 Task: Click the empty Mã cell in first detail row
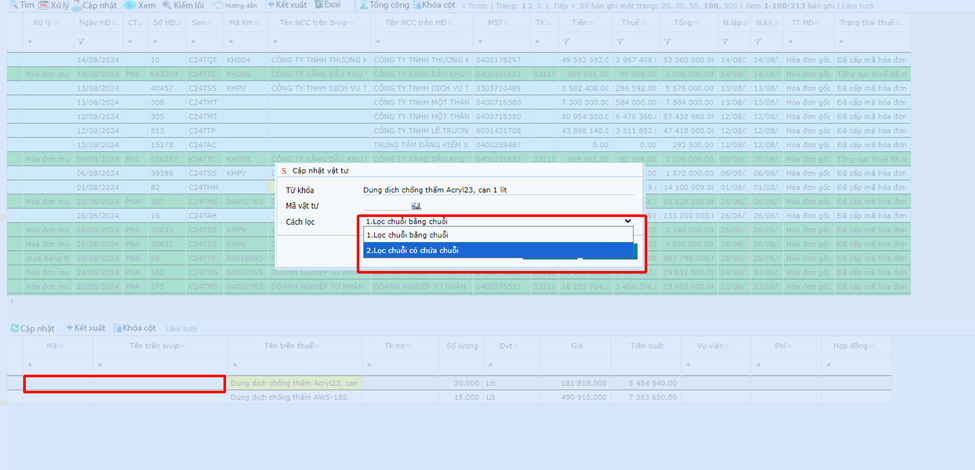(59, 383)
